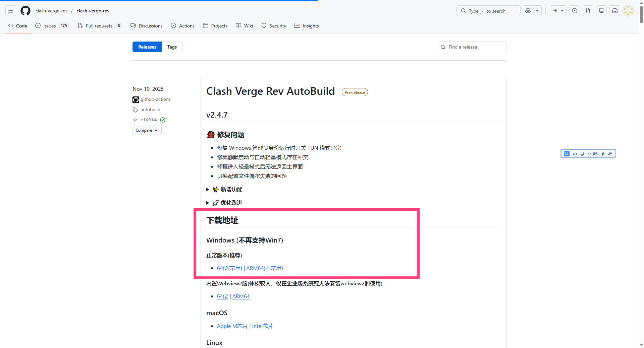The width and height of the screenshot is (644, 348).
Task: Click the keyboard shortcut icon in floating toolbar
Action: [x=596, y=153]
